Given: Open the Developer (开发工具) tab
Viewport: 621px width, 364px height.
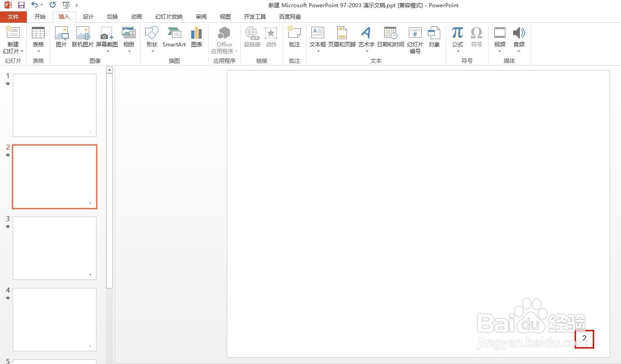Looking at the screenshot, I should pyautogui.click(x=255, y=17).
